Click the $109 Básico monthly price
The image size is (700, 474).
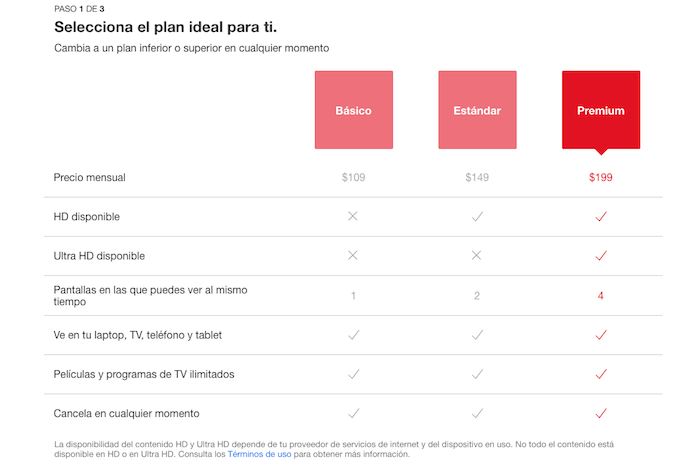pos(353,177)
